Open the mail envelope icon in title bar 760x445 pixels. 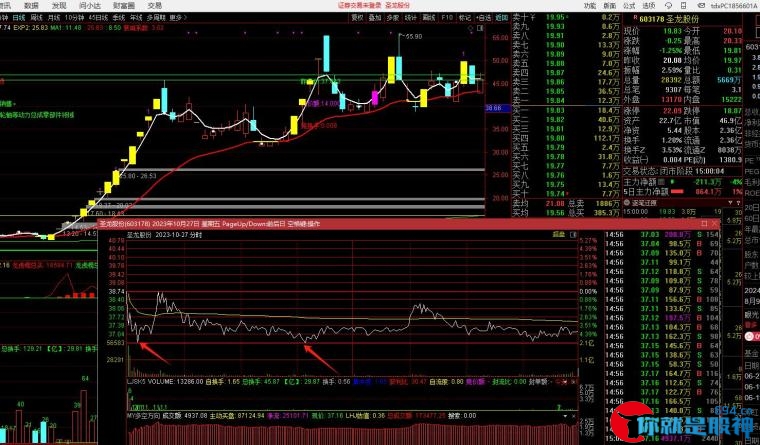701,6
